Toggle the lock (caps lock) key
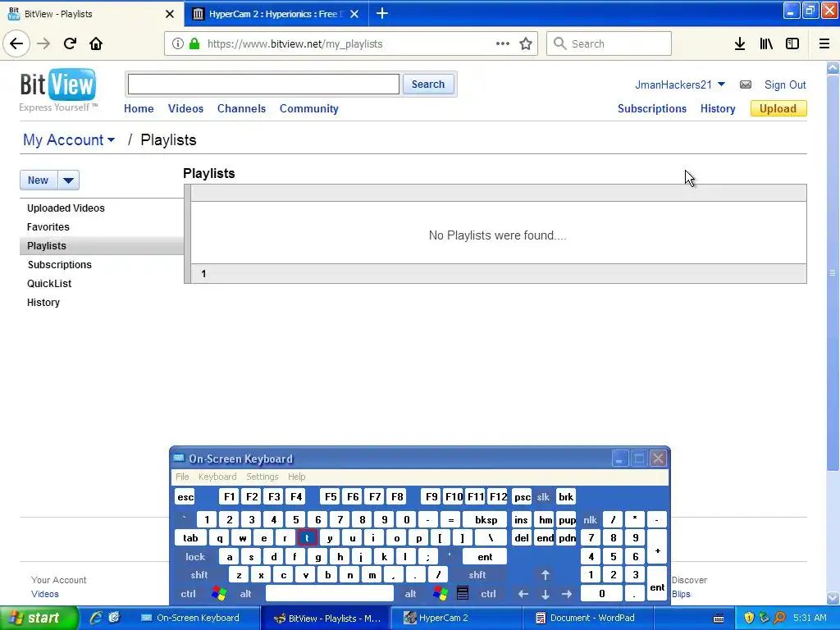This screenshot has height=630, width=840. [x=195, y=557]
